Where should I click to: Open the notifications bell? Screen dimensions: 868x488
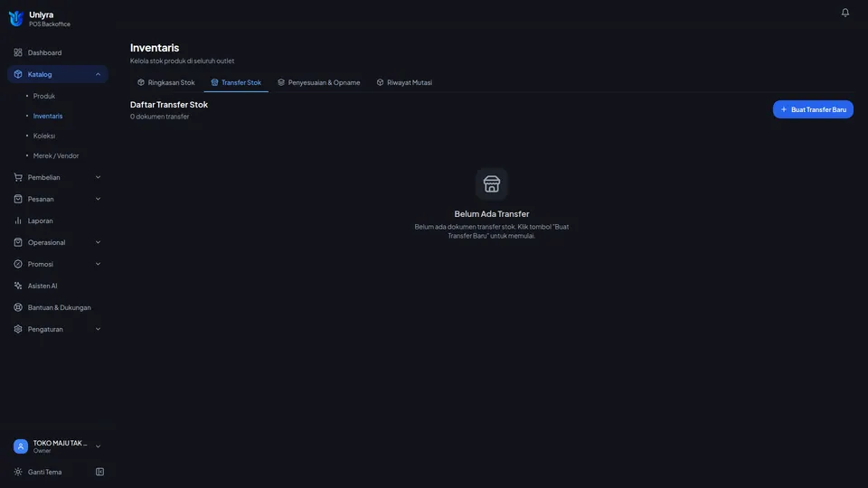click(x=844, y=12)
